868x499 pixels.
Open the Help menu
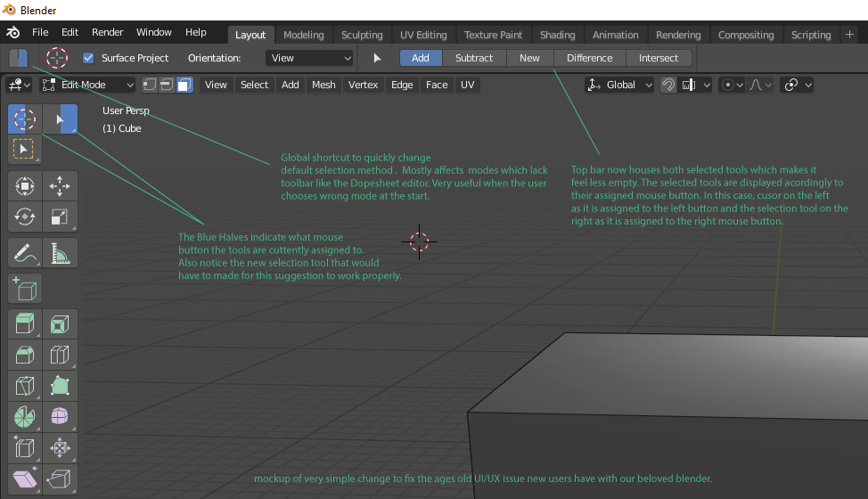click(196, 32)
